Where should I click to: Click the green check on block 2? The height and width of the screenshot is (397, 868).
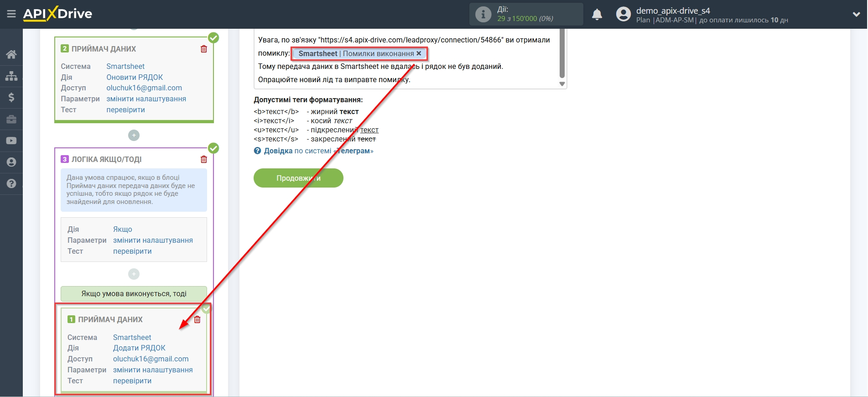[x=213, y=38]
